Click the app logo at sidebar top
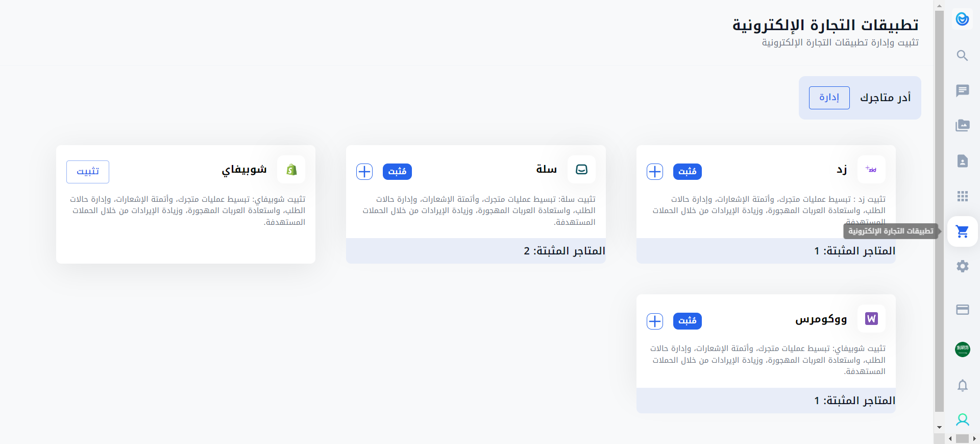This screenshot has width=980, height=444. 962,19
